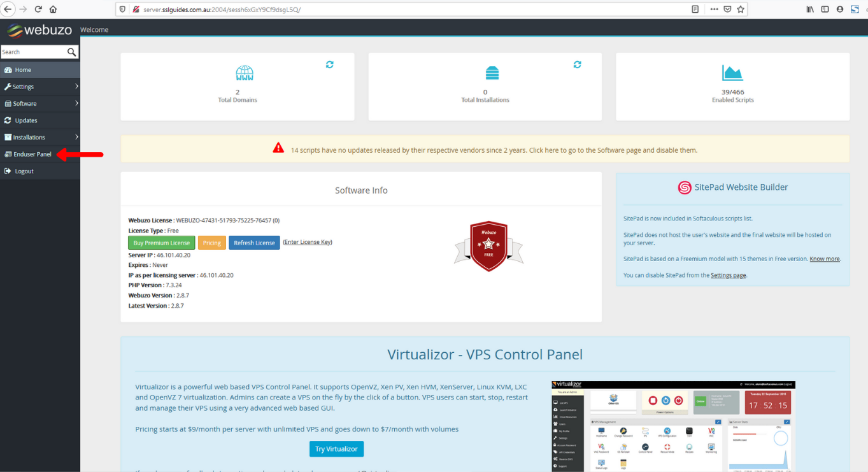Click the Logout icon in sidebar

[6, 171]
